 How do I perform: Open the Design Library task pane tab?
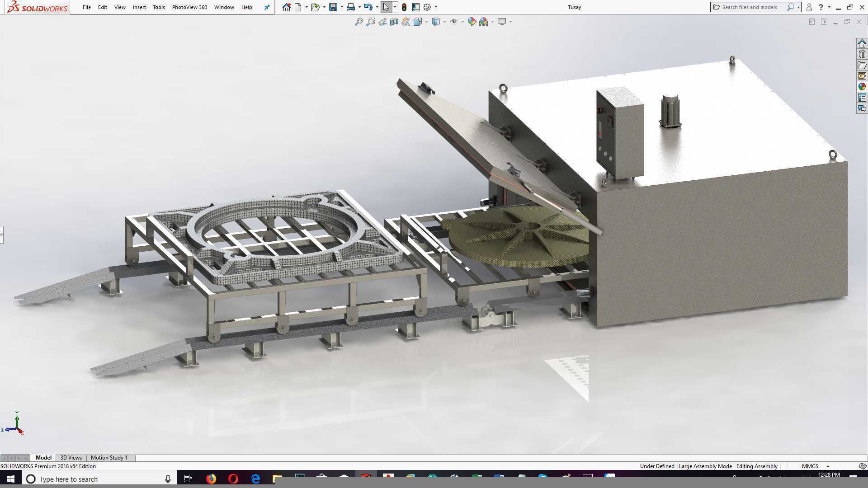862,54
